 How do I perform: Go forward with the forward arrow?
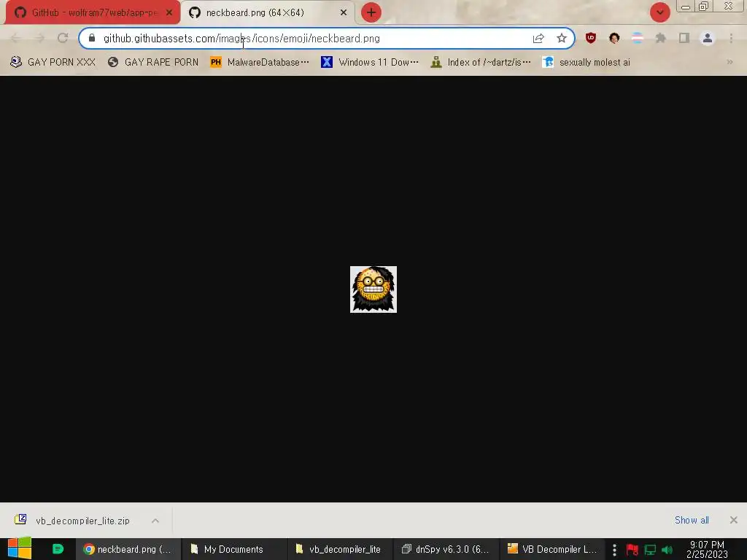click(x=39, y=38)
